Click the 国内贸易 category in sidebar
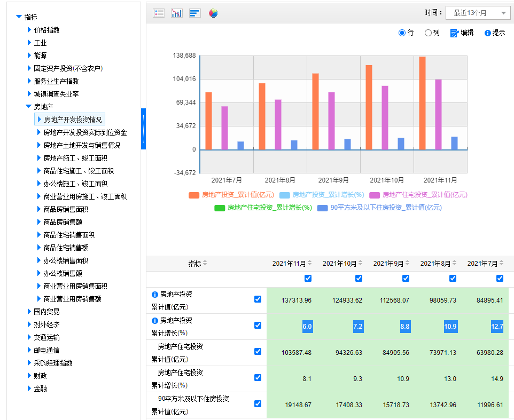Image resolution: width=514 pixels, height=420 pixels. coord(46,312)
